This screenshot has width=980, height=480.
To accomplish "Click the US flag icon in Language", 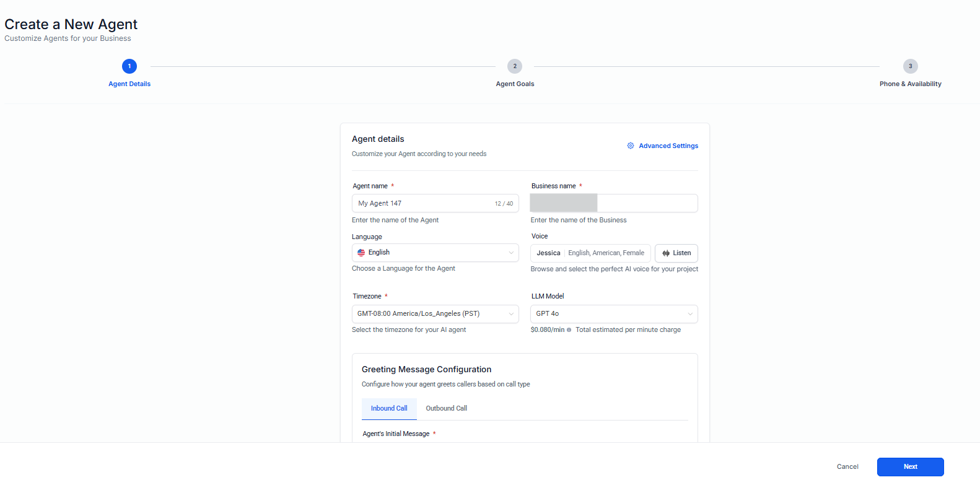I will [x=361, y=253].
